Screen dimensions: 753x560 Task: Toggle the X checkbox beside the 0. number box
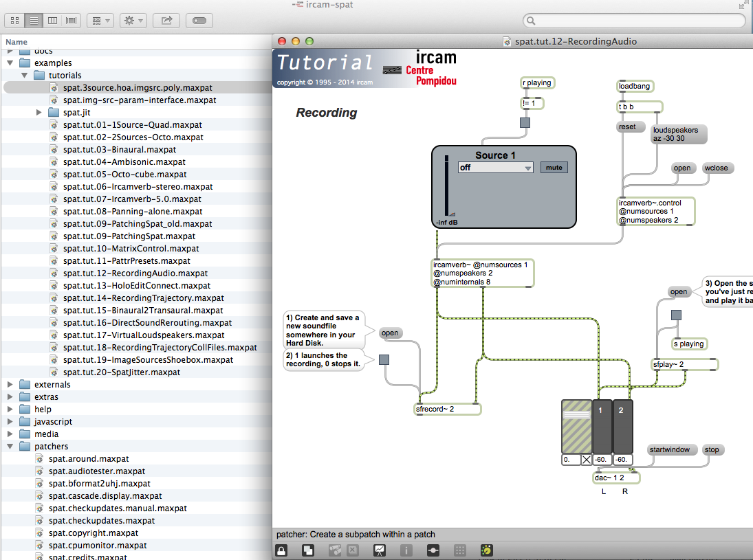coord(587,460)
